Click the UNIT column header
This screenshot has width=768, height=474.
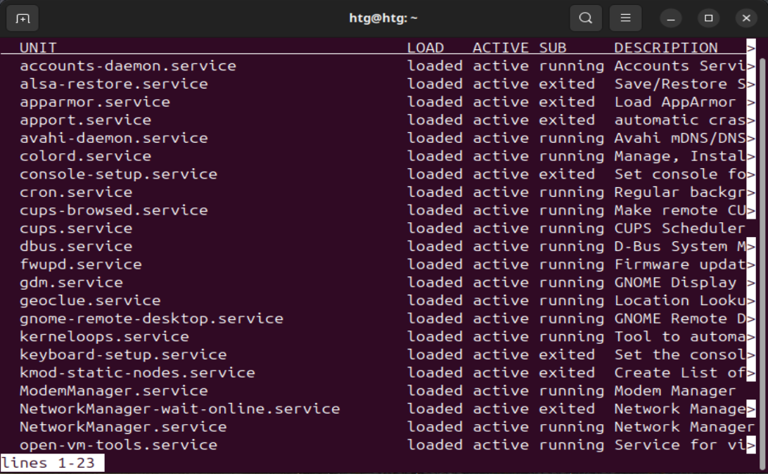(x=38, y=48)
